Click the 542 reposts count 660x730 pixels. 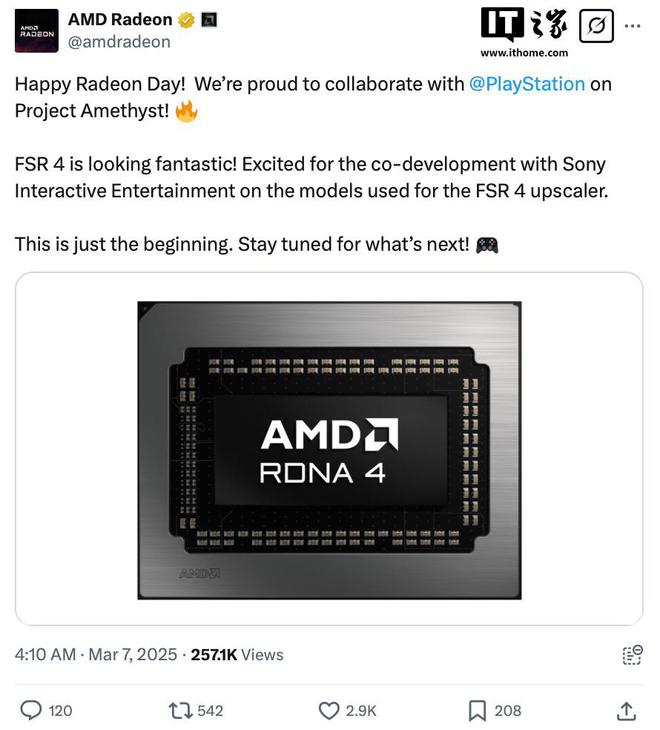(210, 710)
